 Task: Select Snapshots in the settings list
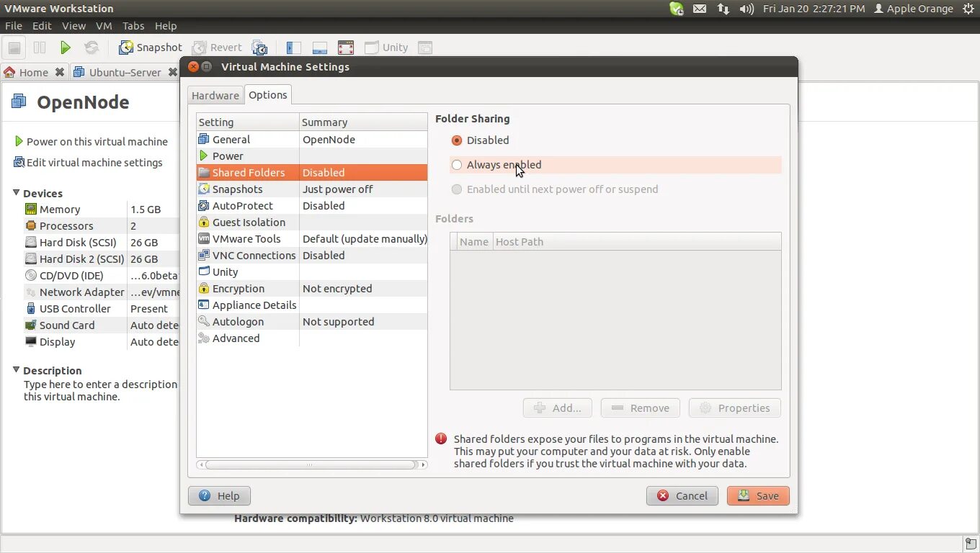[x=312, y=189]
